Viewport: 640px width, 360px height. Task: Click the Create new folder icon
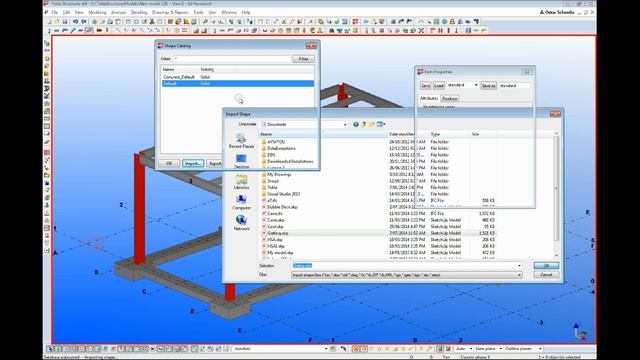pos(372,124)
